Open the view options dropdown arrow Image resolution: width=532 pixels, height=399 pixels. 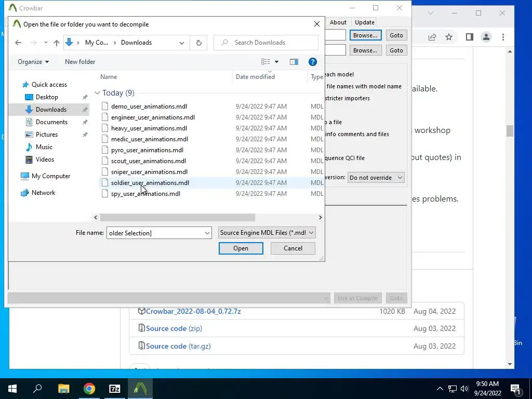pos(276,62)
